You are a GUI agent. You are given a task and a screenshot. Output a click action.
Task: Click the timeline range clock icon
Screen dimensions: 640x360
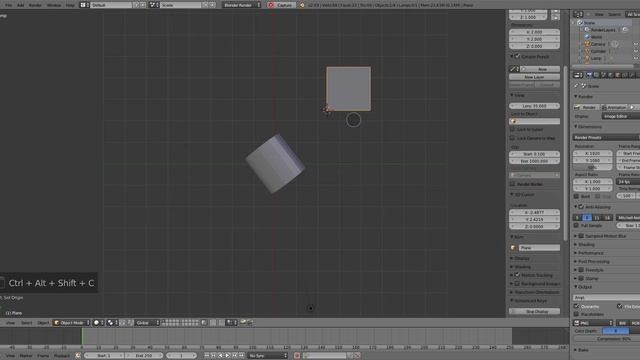point(78,356)
